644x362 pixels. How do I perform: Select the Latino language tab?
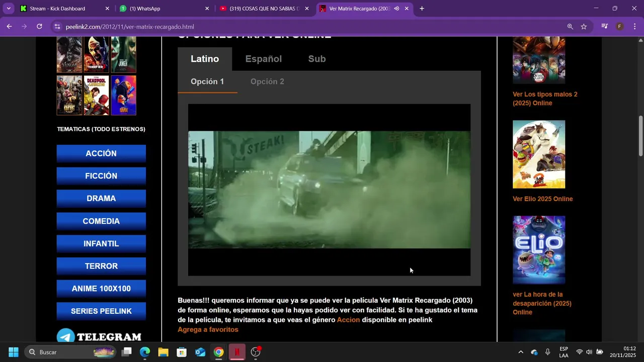[205, 59]
